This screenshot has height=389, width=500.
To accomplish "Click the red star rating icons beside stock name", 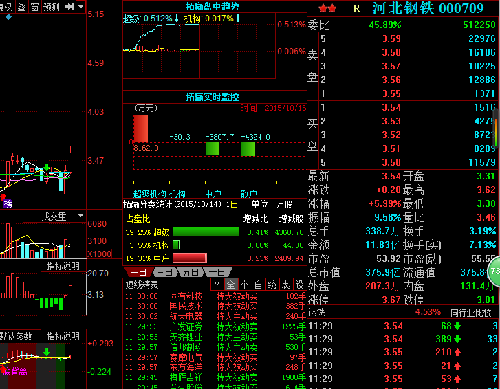I will (327, 8).
